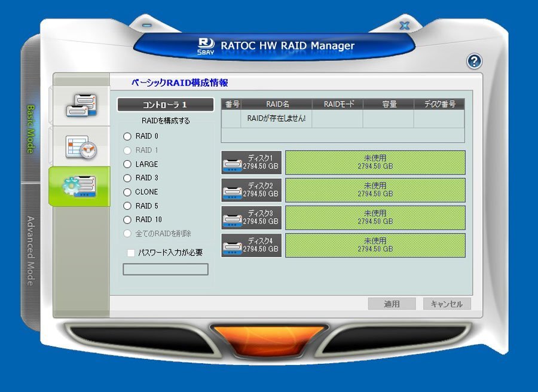Select the ディスク2 未使用 capacity bar
The image size is (538, 392).
click(x=375, y=190)
